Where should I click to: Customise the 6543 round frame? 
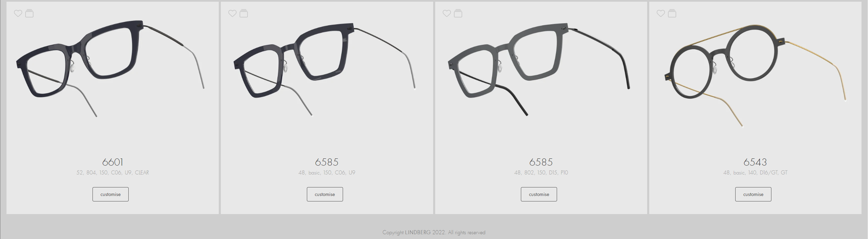click(x=753, y=194)
